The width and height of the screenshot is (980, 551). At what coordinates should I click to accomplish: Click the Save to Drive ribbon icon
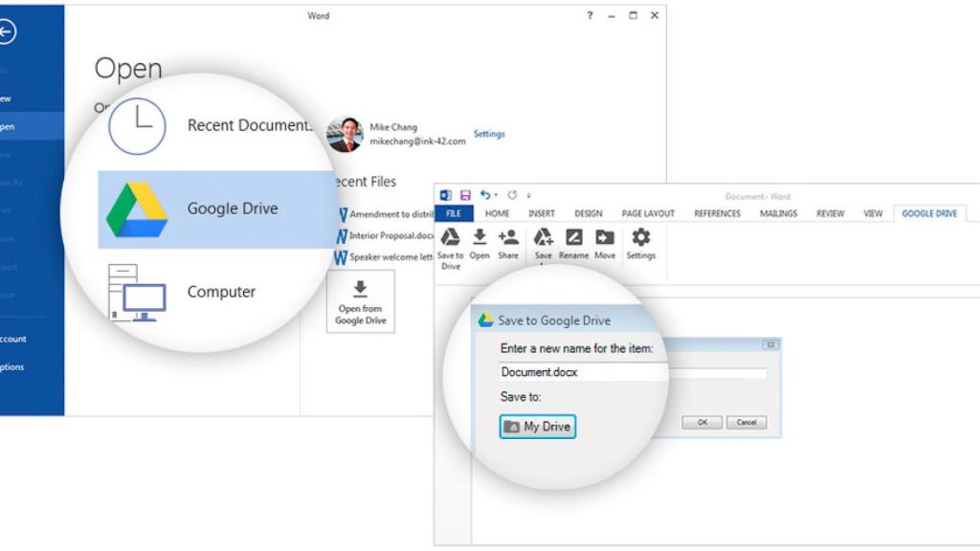(450, 237)
